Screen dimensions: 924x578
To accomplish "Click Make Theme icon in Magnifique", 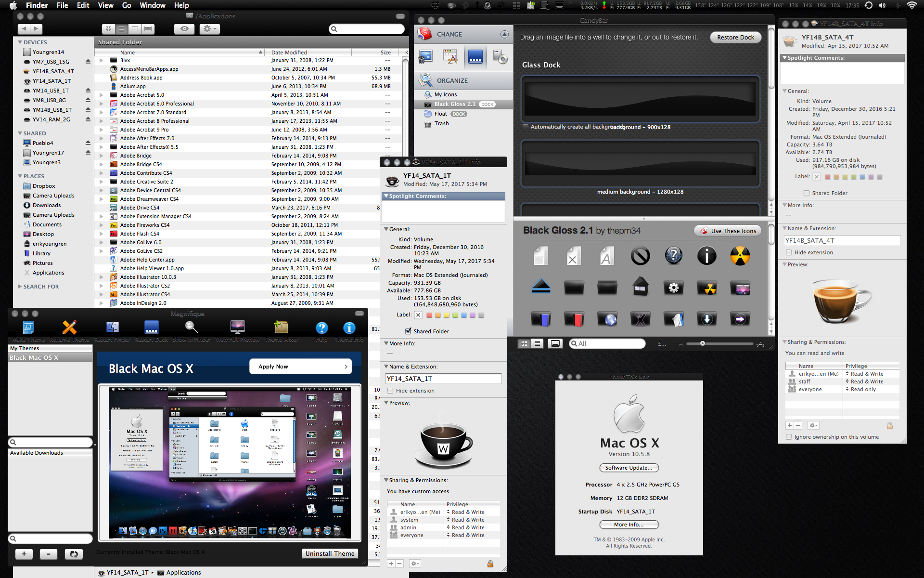I will click(28, 328).
